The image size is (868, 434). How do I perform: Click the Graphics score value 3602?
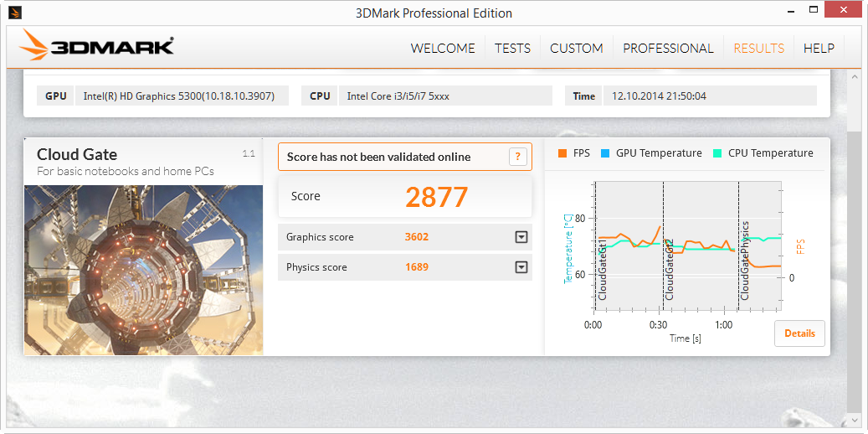417,237
